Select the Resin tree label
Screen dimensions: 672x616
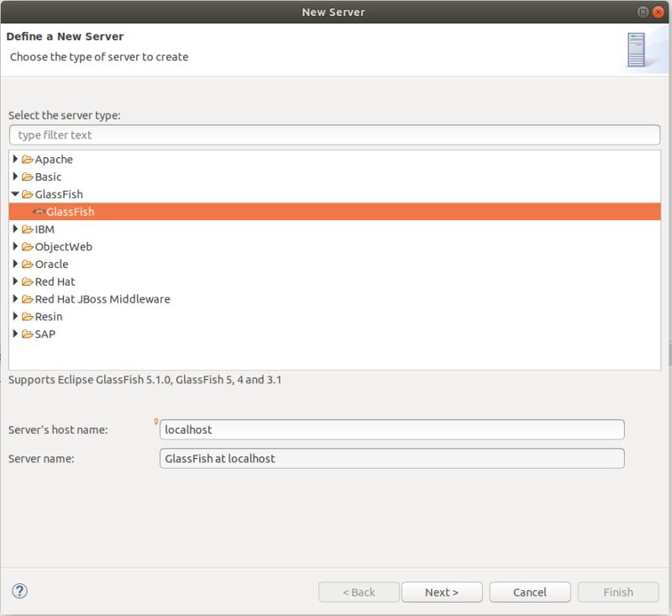[49, 317]
